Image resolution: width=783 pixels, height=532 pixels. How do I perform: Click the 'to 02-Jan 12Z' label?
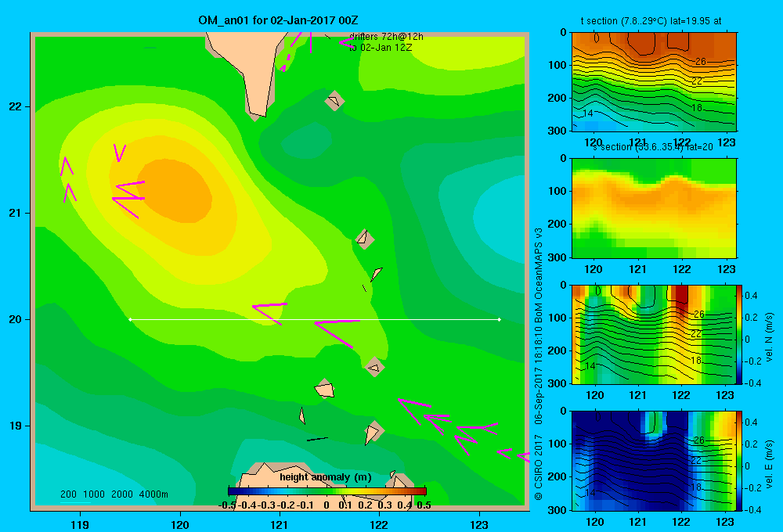coord(381,48)
